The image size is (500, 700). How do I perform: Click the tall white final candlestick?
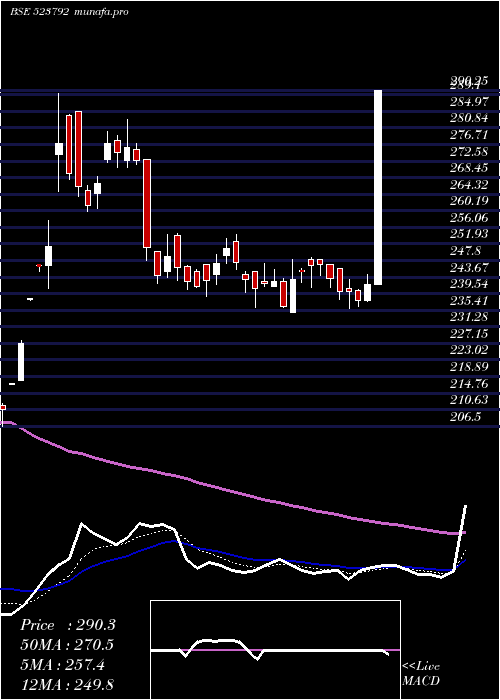[x=378, y=188]
